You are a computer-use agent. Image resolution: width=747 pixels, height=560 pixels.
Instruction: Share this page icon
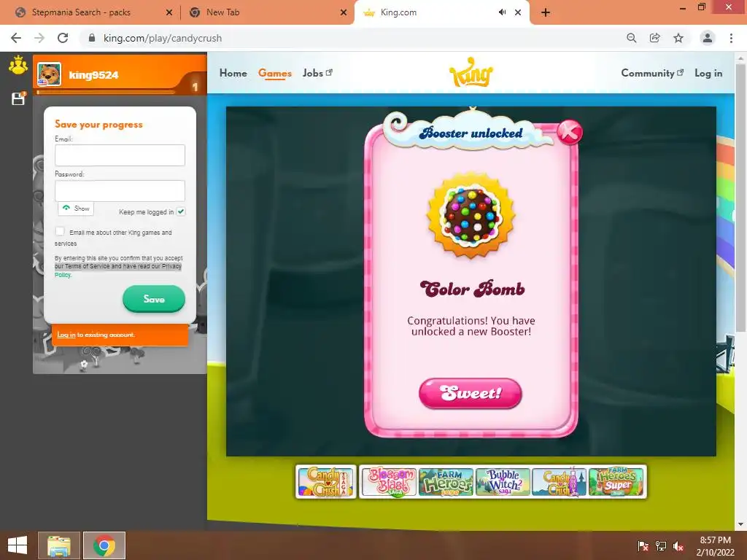(654, 38)
